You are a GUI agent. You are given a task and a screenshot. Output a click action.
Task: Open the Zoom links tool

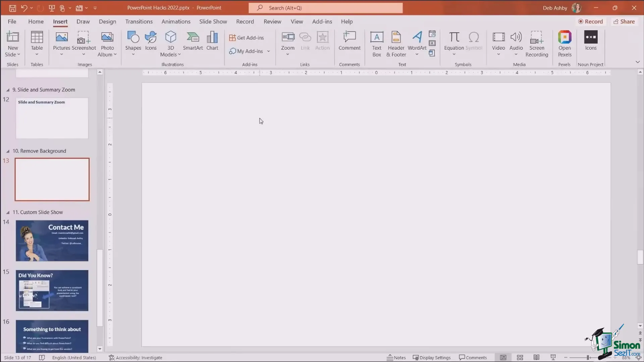click(x=288, y=44)
